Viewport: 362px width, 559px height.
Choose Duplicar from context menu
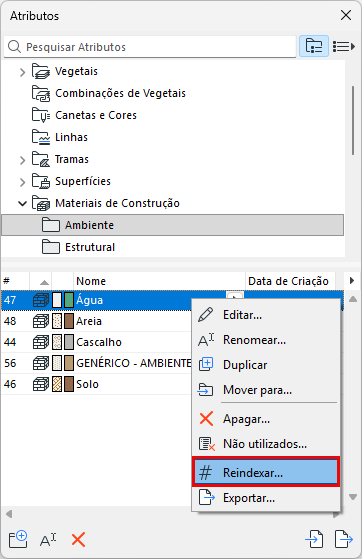click(266, 365)
